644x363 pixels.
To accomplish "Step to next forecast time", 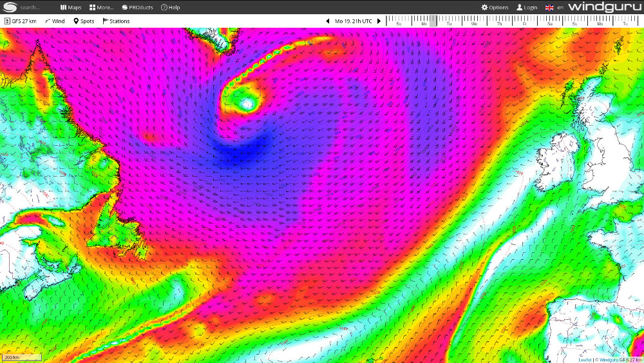I will pos(379,21).
